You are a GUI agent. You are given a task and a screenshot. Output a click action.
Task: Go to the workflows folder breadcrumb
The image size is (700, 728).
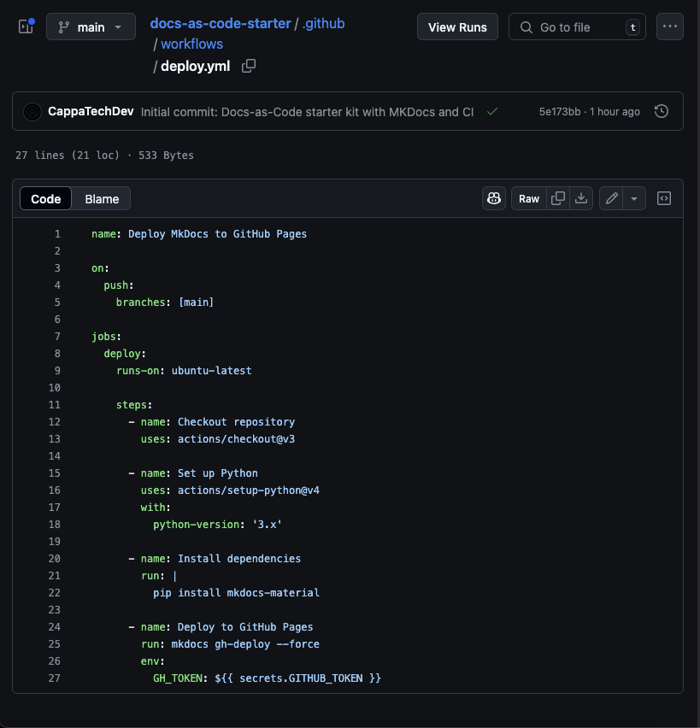click(191, 44)
